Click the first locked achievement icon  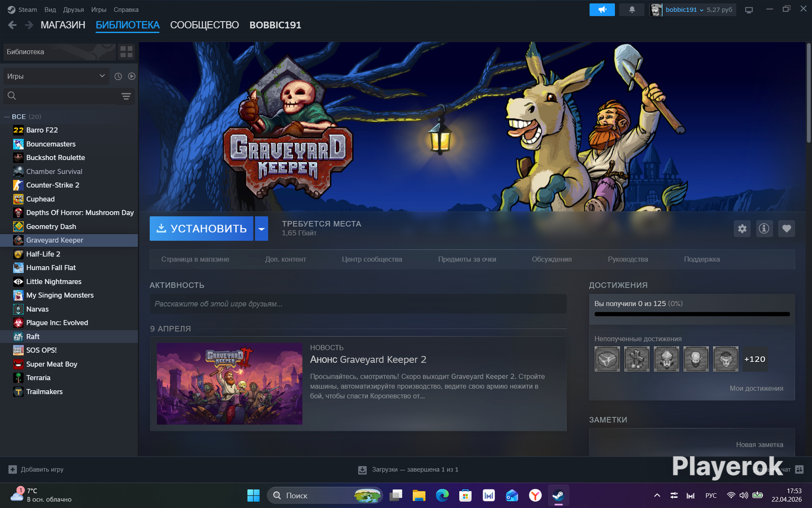607,359
